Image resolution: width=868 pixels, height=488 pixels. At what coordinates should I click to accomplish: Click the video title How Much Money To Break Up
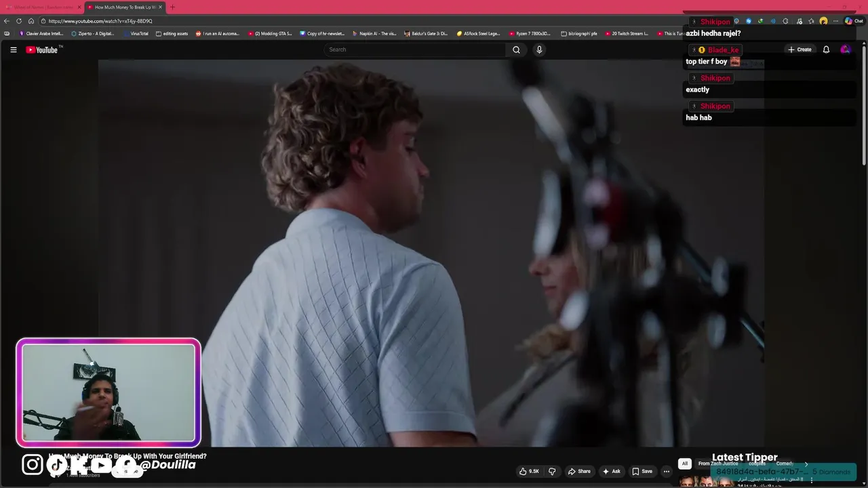coord(127,456)
